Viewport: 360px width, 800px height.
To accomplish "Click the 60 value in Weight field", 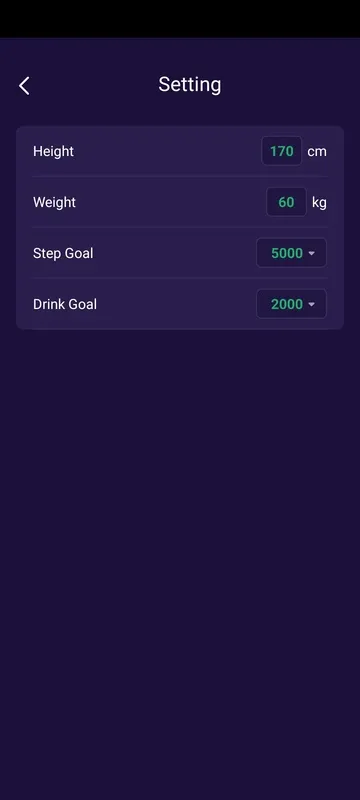I will [286, 202].
